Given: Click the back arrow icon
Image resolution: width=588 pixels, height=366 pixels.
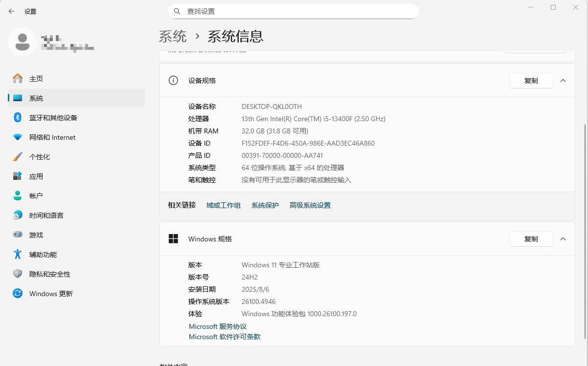Looking at the screenshot, I should tap(12, 11).
